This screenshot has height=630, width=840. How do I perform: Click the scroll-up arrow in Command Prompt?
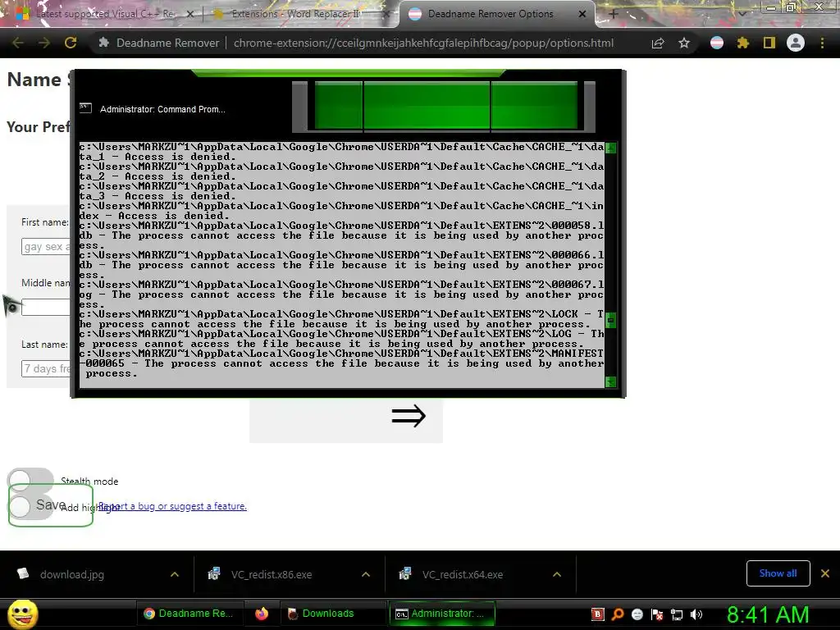click(x=610, y=148)
